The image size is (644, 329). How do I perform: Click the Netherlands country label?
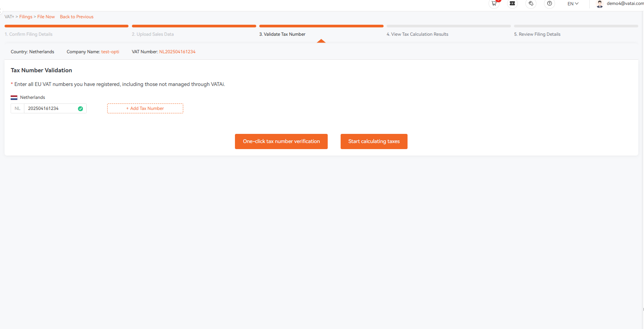click(x=33, y=97)
